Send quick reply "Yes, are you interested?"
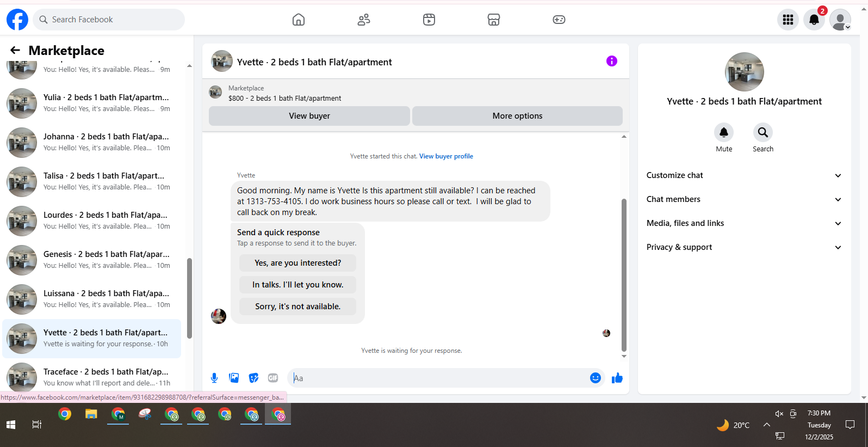 click(298, 263)
